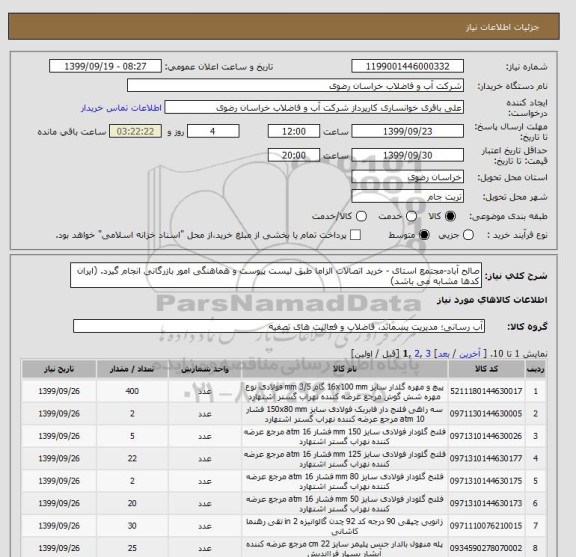This screenshot has width=576, height=557.
Task: Click the delivery city field تربت جام
Action: [407, 197]
